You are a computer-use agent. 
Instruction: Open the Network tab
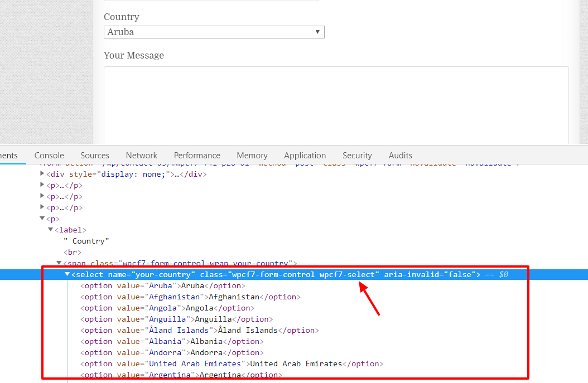coord(141,156)
